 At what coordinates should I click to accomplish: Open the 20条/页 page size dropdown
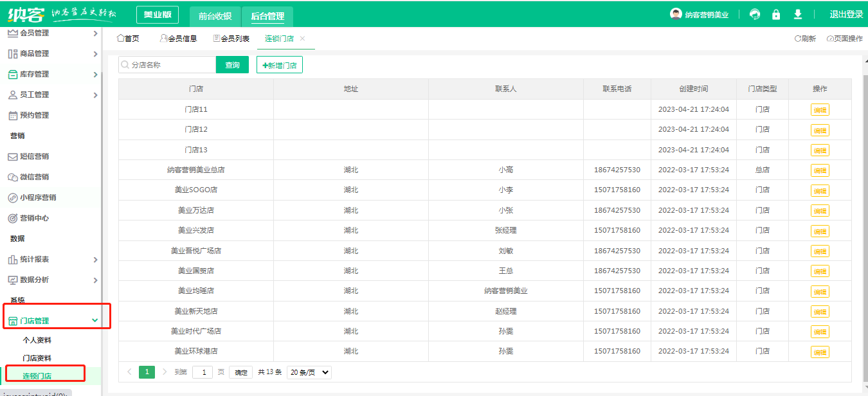309,372
